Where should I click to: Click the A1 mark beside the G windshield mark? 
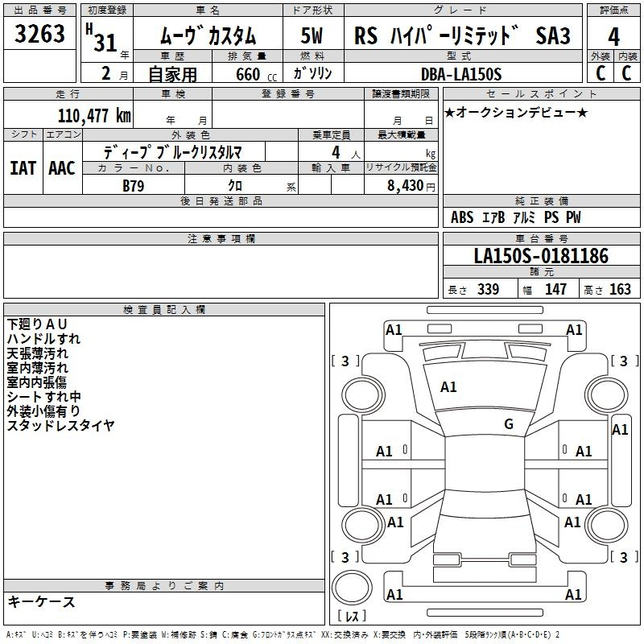point(620,430)
